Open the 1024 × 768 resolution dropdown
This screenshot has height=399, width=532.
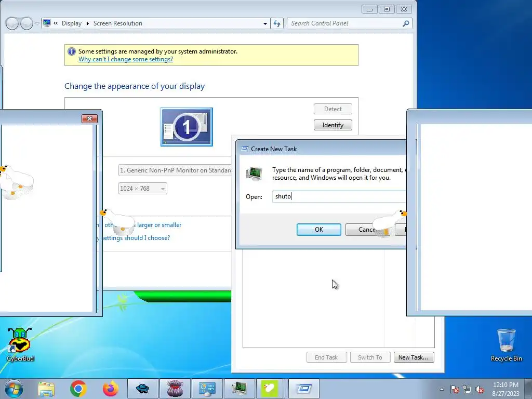pos(143,188)
